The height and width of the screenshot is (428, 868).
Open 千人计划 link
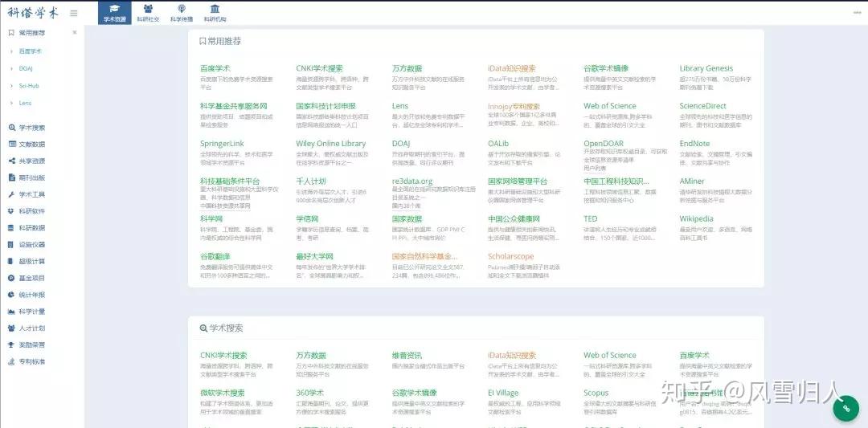311,181
